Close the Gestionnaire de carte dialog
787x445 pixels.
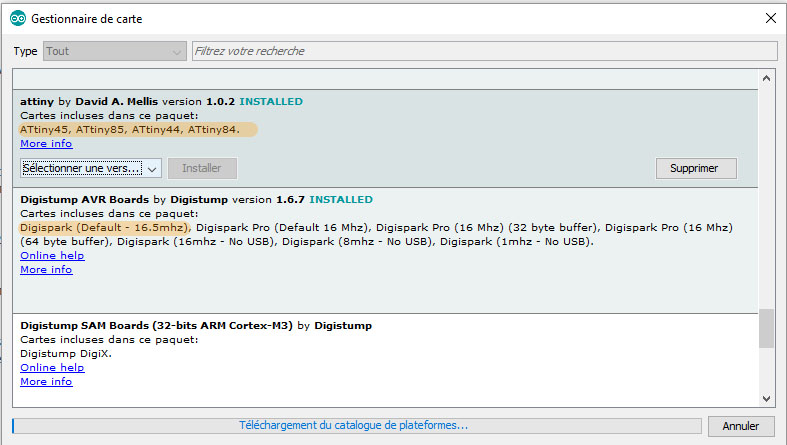click(771, 18)
